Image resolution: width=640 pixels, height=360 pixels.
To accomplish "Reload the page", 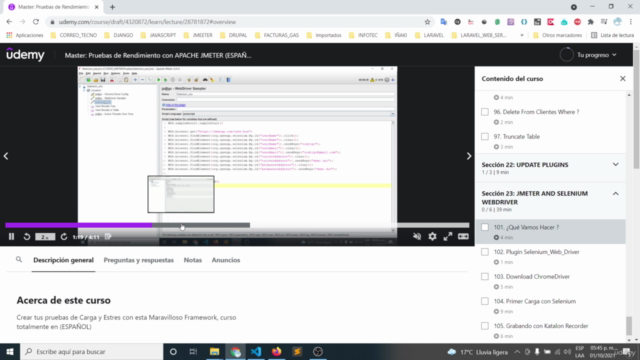I will 36,22.
